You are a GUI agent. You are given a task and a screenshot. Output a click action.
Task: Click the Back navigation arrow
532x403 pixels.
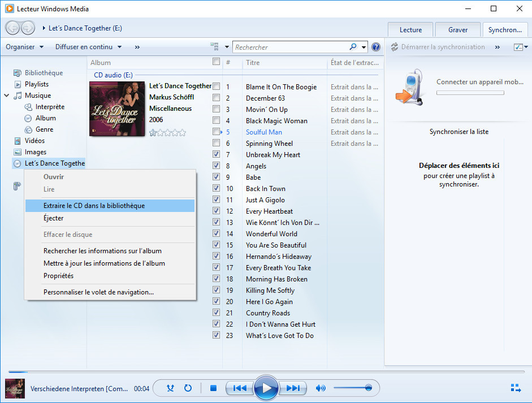13,28
